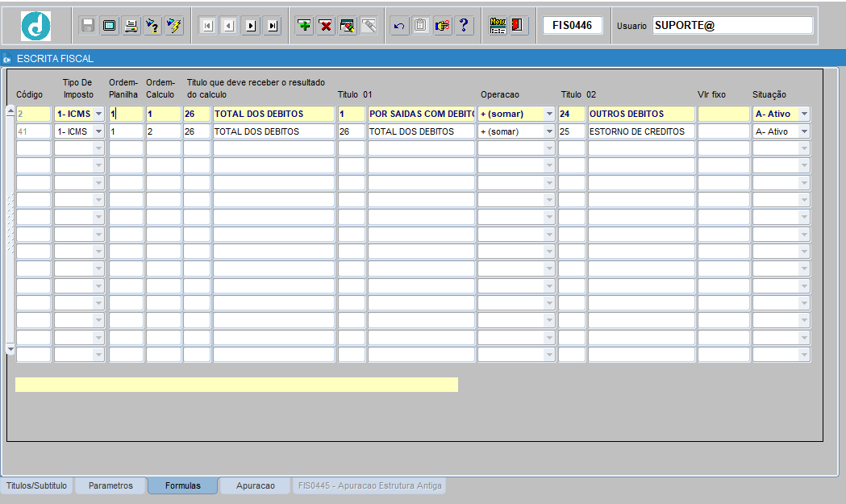This screenshot has width=846, height=504.
Task: Select the Print icon in the toolbar
Action: (131, 25)
